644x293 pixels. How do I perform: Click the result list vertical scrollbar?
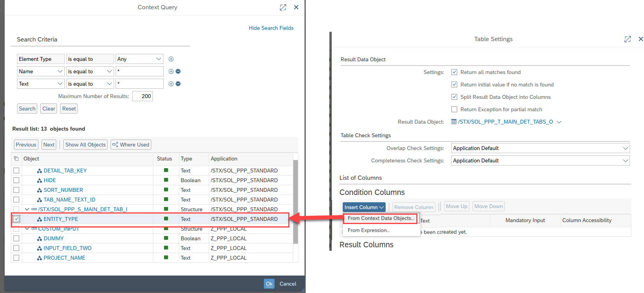pos(296,202)
